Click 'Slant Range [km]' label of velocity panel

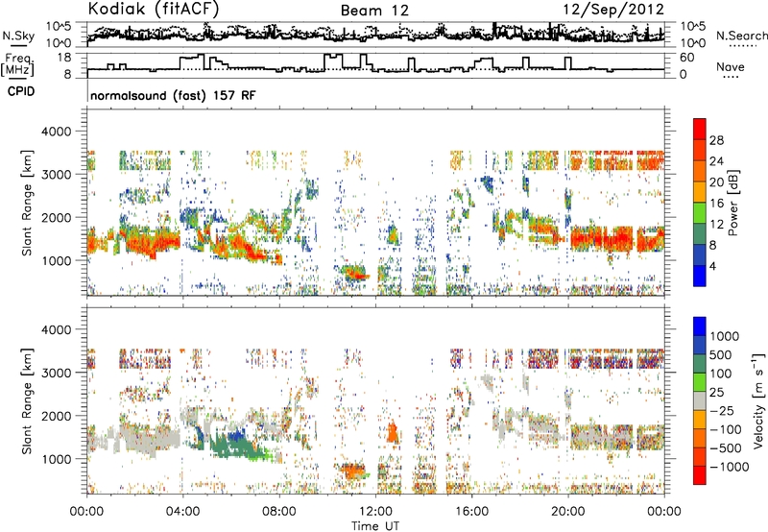27,401
